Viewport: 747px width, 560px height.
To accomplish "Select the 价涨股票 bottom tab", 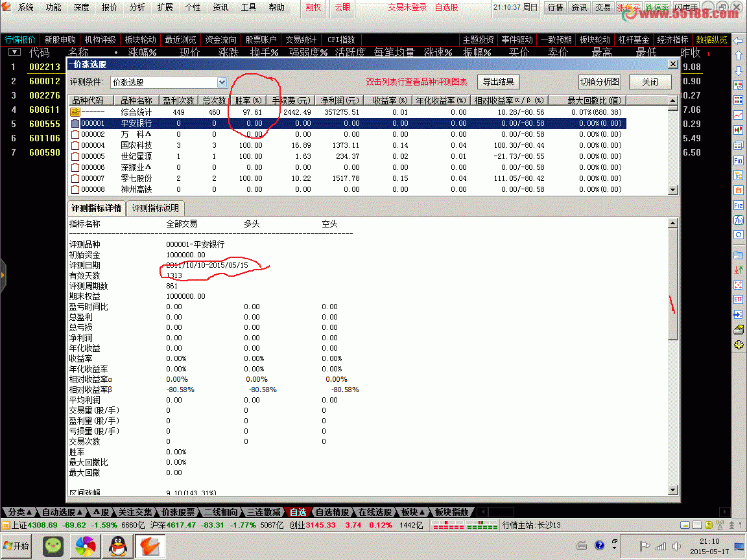I will coord(178,513).
